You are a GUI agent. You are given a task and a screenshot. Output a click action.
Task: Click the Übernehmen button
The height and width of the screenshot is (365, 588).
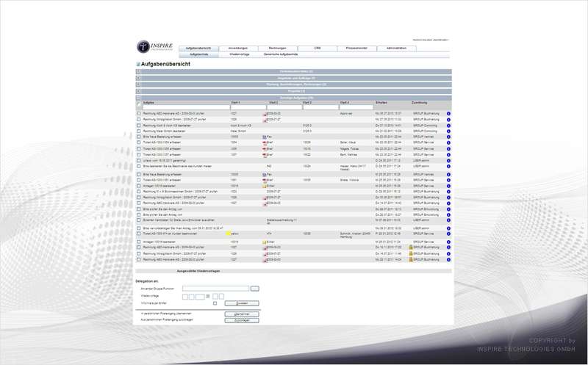click(242, 314)
